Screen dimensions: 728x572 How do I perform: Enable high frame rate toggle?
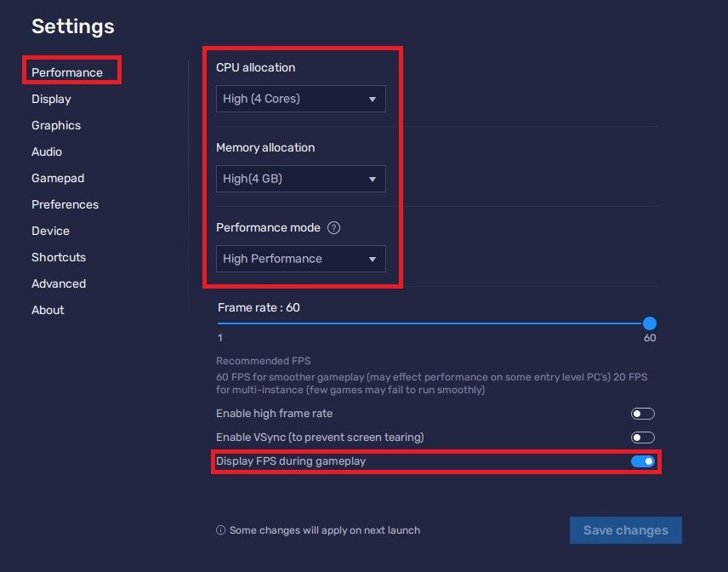tap(643, 414)
